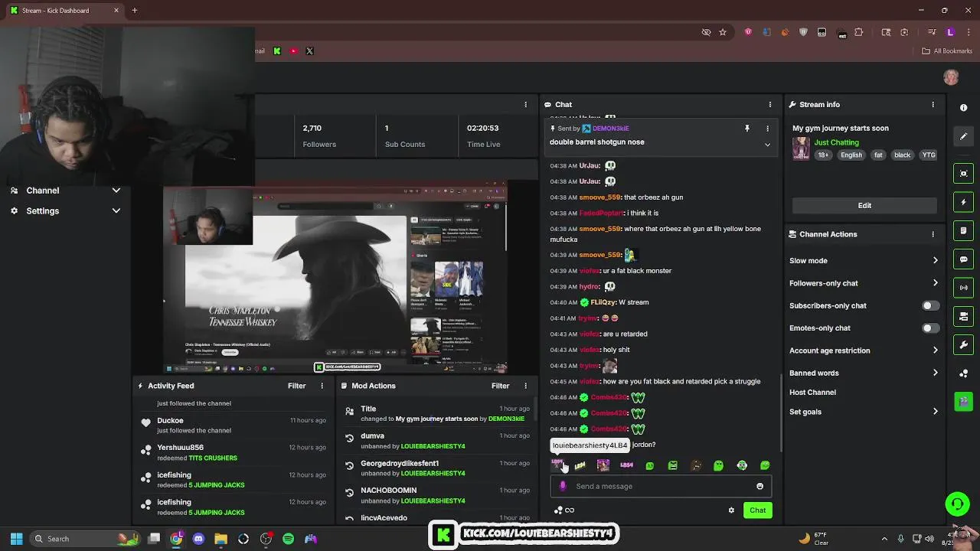The width and height of the screenshot is (980, 551).
Task: Open the Activity Feed three-dot menu
Action: [322, 386]
